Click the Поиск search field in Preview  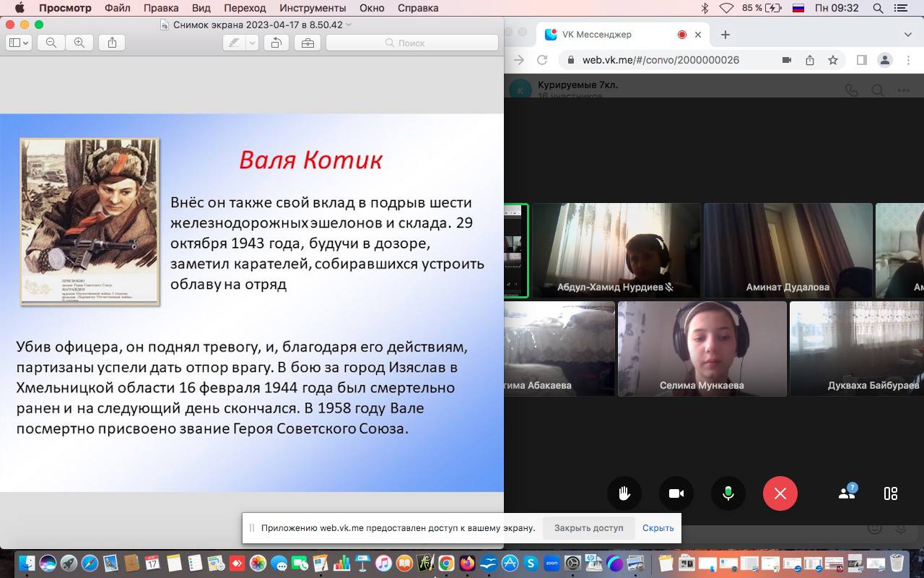(412, 43)
